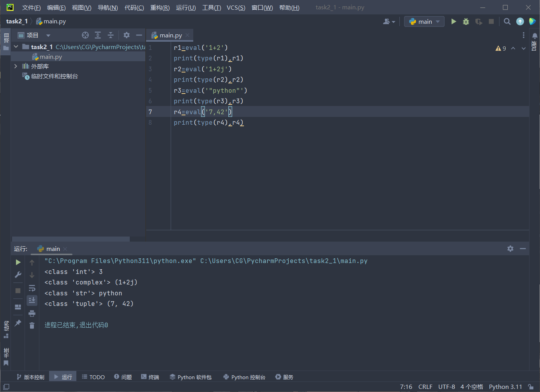This screenshot has width=540, height=392.
Task: Rerun main in run panel
Action: click(18, 262)
